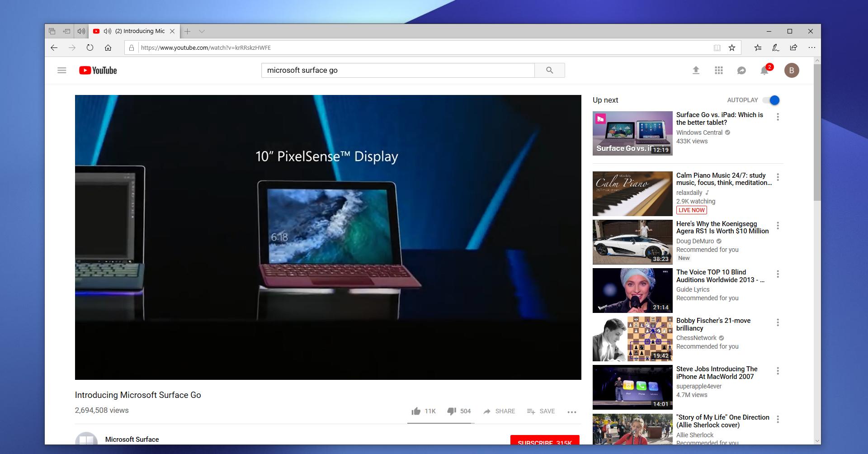
Task: Go to browser Home page
Action: point(108,47)
